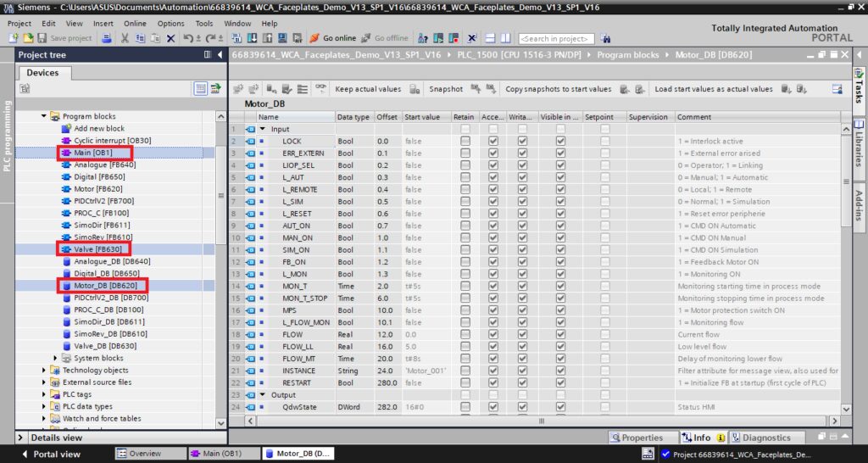Toggle Writable checkbox for LIOP_SEL row
The width and height of the screenshot is (868, 463).
click(x=522, y=165)
